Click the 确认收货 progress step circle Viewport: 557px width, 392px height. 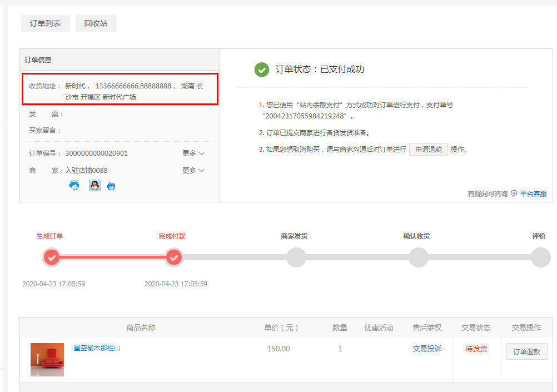click(x=418, y=257)
